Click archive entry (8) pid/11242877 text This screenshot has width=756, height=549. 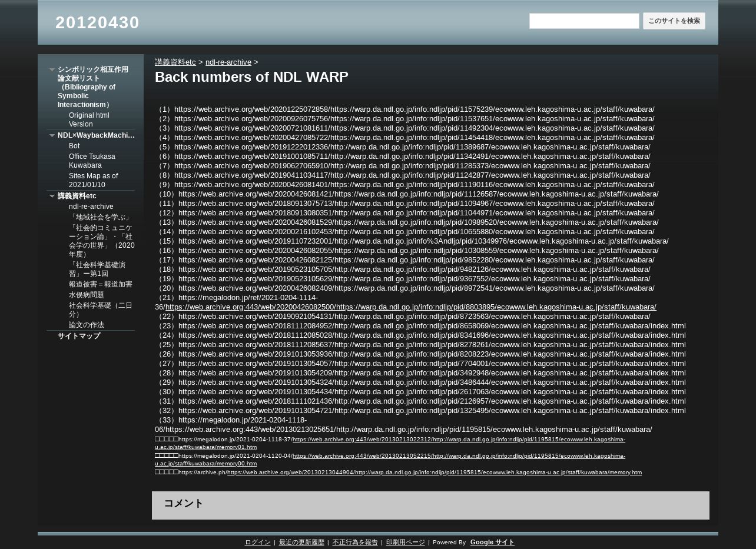[x=403, y=175]
